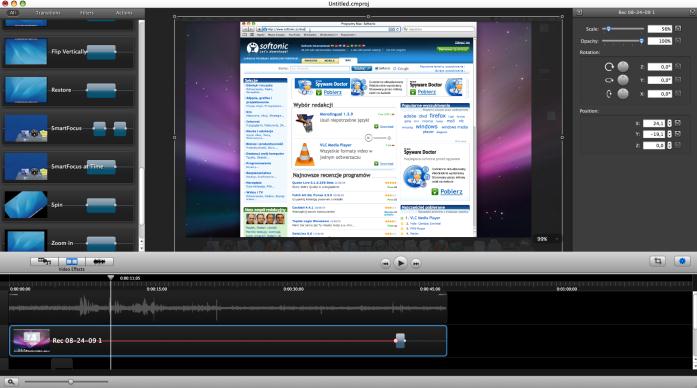Rewind with the previous playback button

tap(385, 263)
